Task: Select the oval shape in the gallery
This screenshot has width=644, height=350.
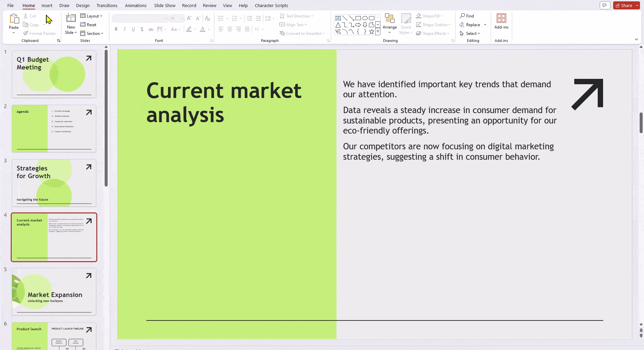Action: pyautogui.click(x=365, y=18)
